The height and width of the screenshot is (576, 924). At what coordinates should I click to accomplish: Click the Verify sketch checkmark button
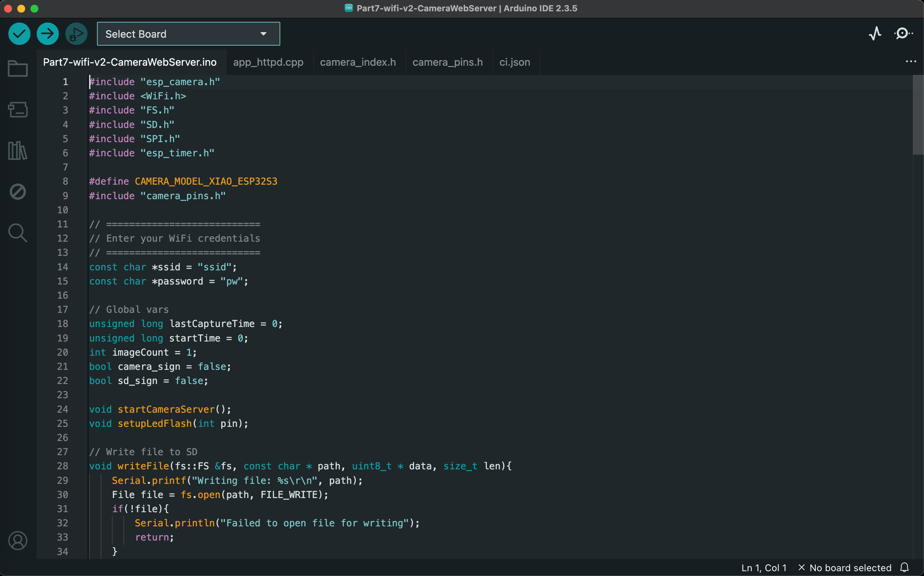(19, 34)
